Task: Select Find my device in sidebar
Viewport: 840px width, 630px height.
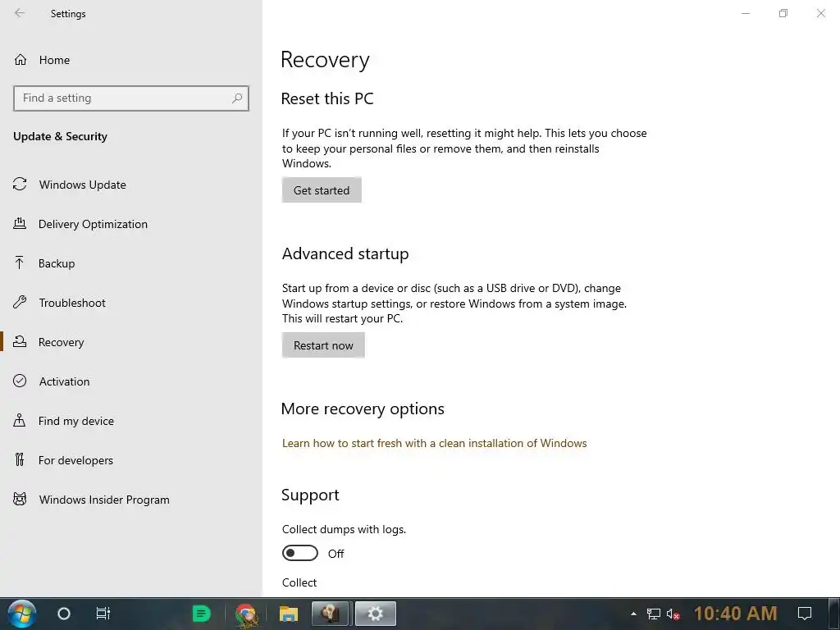Action: [76, 421]
